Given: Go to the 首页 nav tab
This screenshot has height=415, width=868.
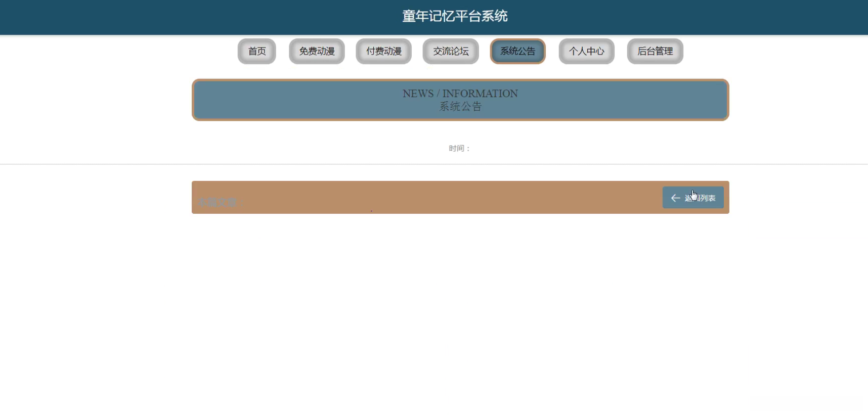Looking at the screenshot, I should (257, 51).
